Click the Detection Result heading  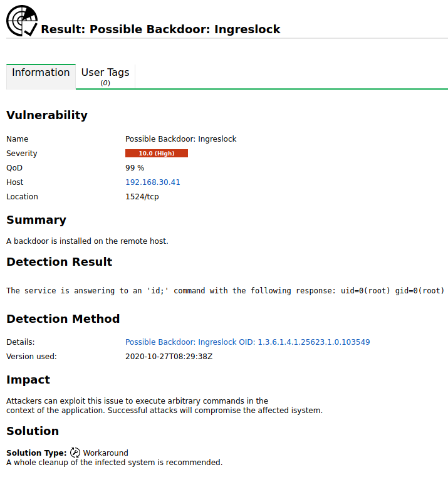(60, 262)
